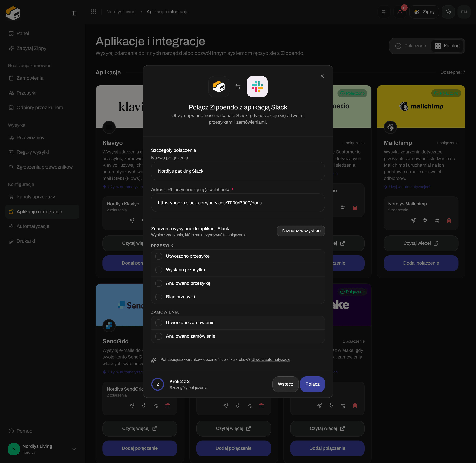Go back with Wstecz button
Viewport: 476px width, 463px height.
(x=285, y=384)
